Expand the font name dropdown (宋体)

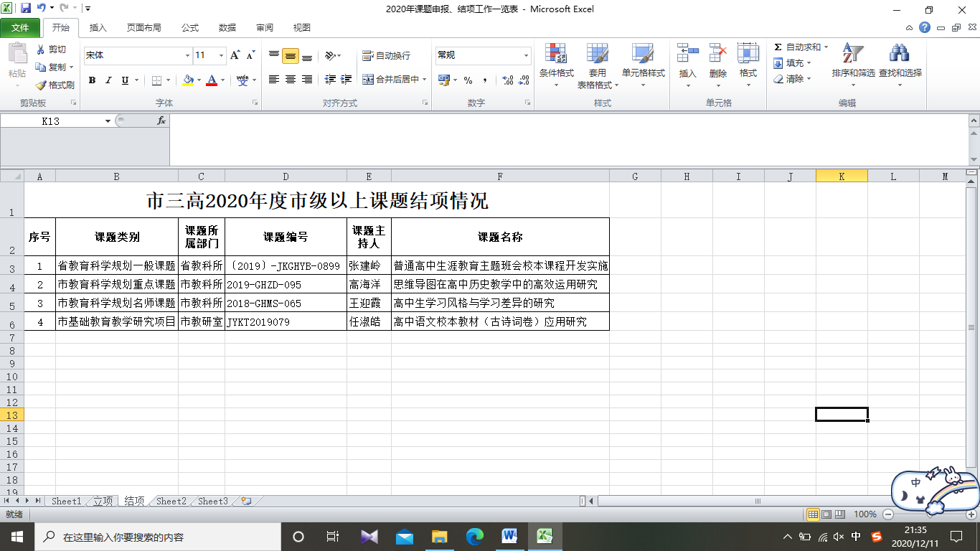coord(188,55)
